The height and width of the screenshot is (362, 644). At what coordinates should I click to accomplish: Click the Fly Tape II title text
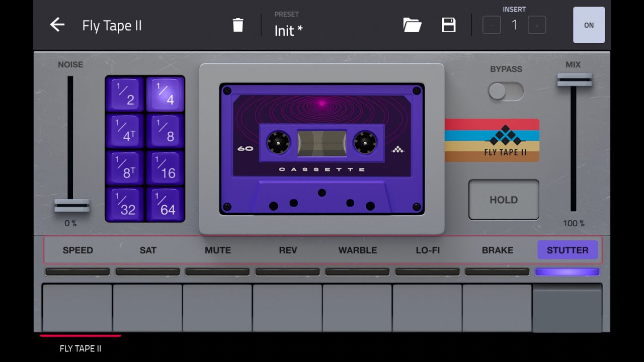coord(112,26)
